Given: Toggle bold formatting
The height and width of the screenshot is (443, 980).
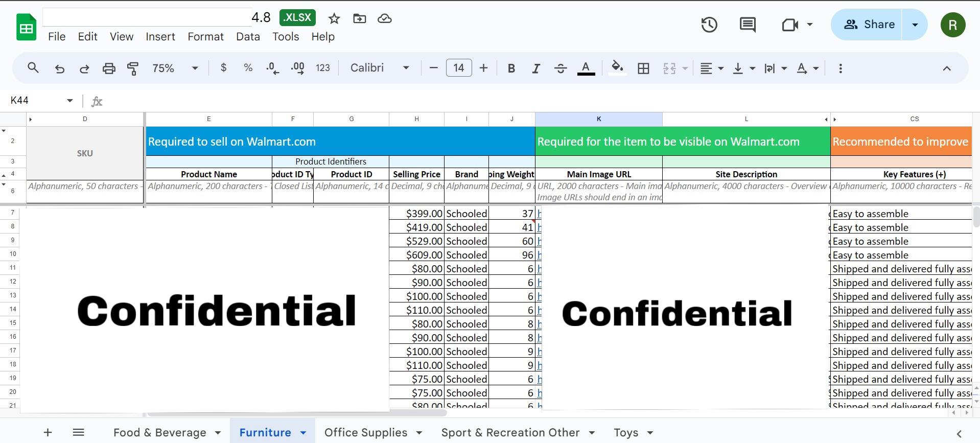Looking at the screenshot, I should coord(511,68).
